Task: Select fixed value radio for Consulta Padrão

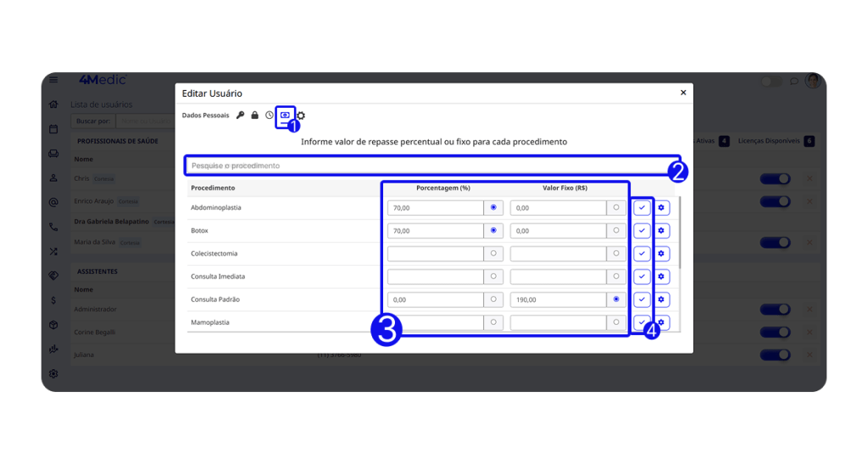Action: (616, 300)
